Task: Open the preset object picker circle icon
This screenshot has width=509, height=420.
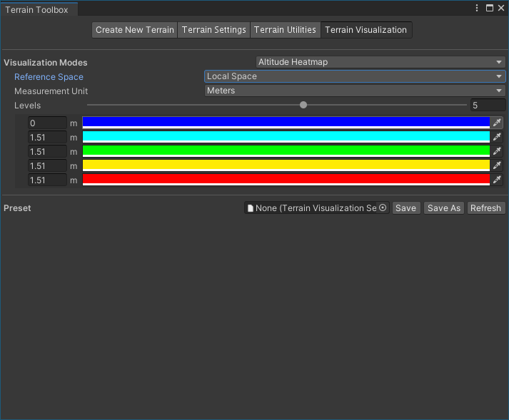Action: point(383,208)
